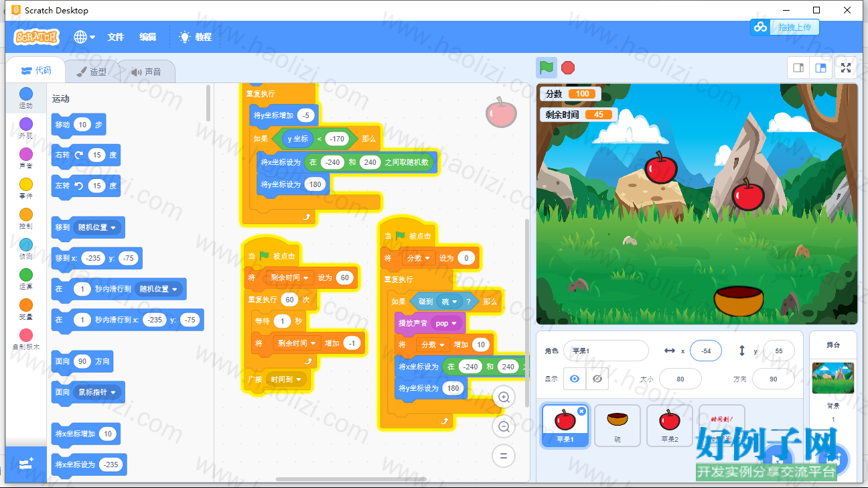Open the globe language dropdown

84,37
